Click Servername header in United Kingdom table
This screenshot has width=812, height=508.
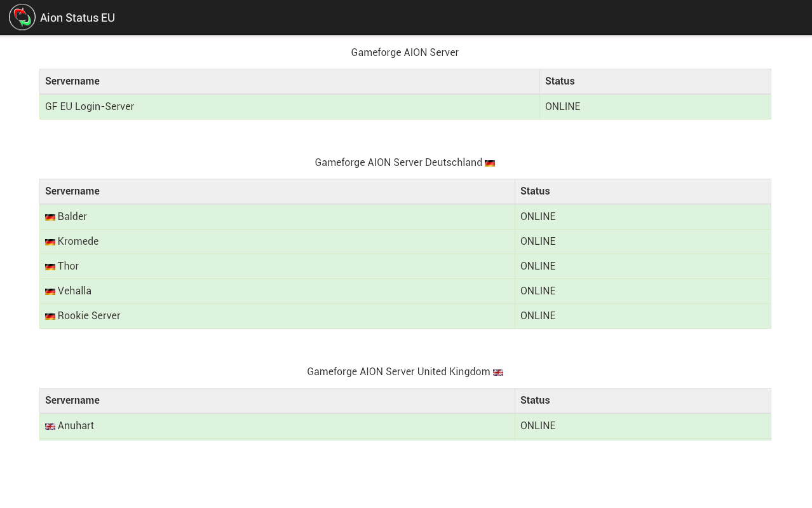(x=72, y=401)
